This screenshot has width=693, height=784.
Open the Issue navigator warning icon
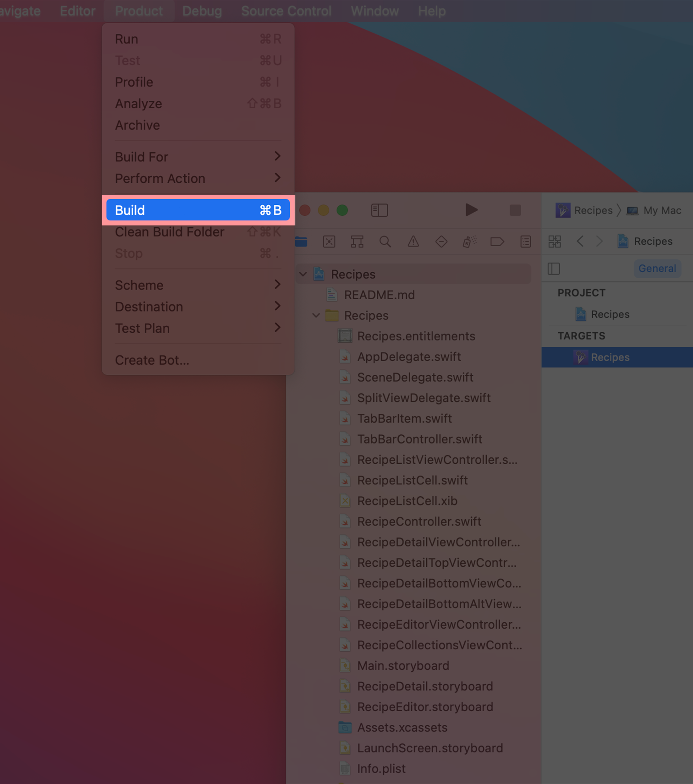tap(413, 241)
